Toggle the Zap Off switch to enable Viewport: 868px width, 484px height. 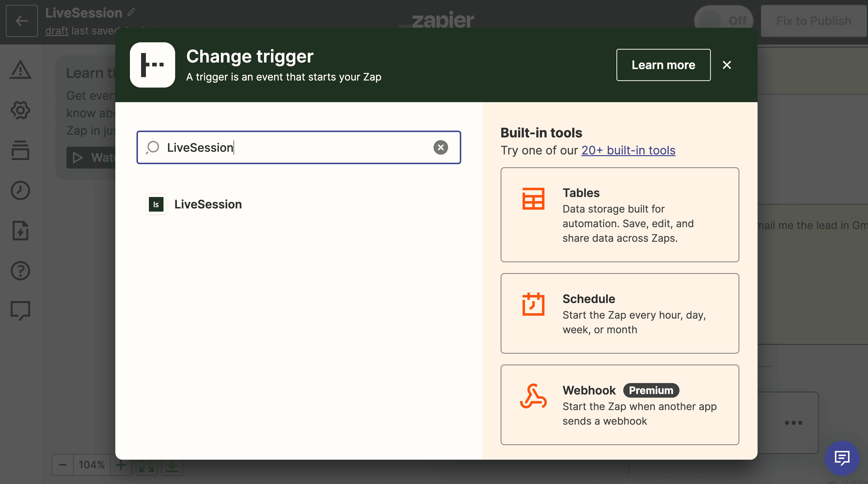(725, 20)
